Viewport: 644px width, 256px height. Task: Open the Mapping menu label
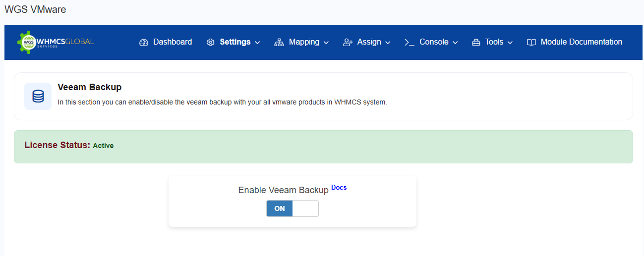304,42
